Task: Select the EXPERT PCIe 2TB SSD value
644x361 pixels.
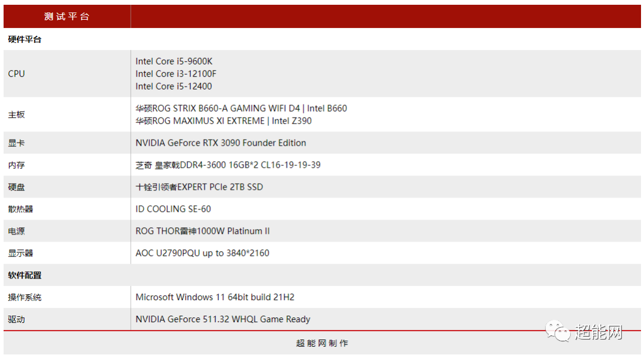Action: (x=199, y=187)
